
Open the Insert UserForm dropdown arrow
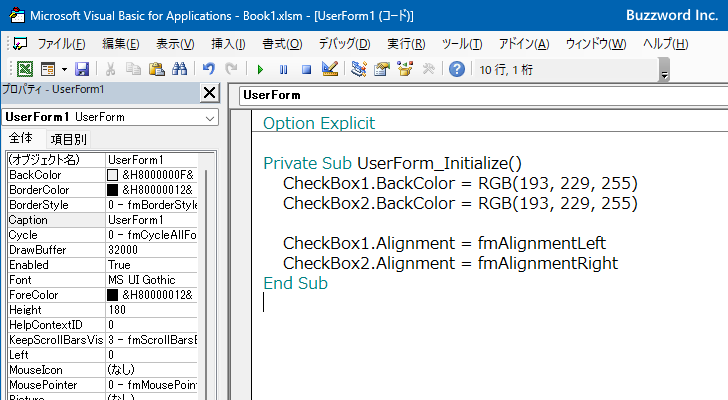pos(64,70)
